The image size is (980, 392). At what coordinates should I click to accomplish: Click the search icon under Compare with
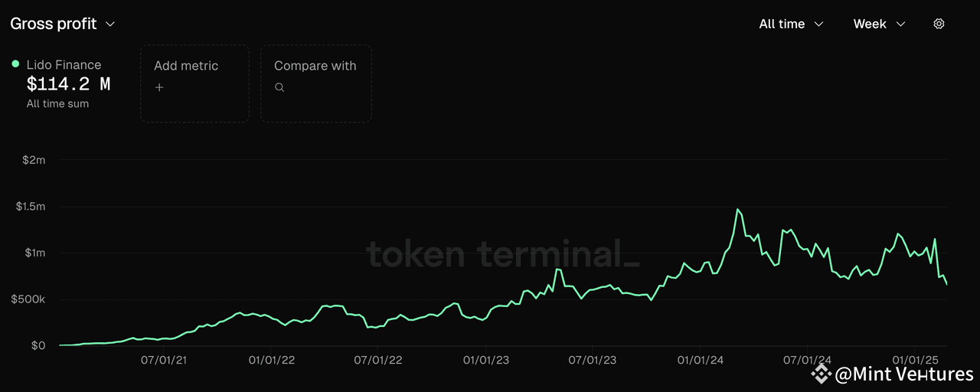279,87
